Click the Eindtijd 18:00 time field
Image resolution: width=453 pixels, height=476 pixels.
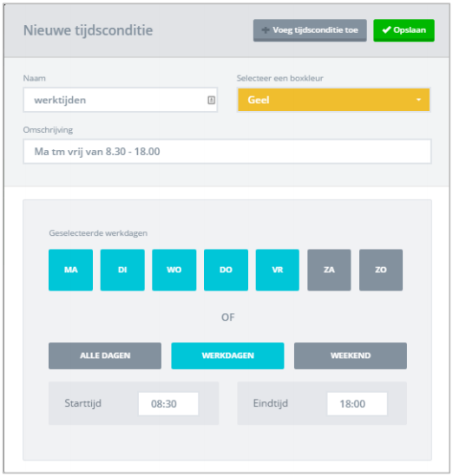click(357, 404)
